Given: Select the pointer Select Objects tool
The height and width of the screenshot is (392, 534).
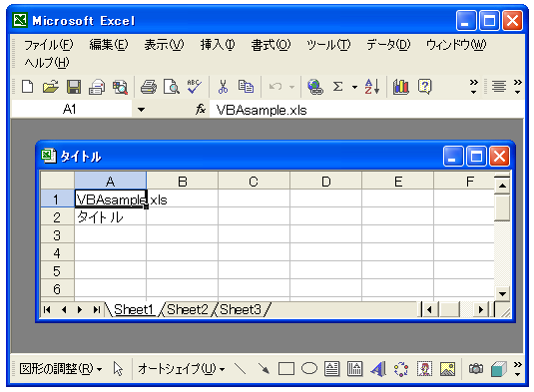Looking at the screenshot, I should tap(118, 369).
